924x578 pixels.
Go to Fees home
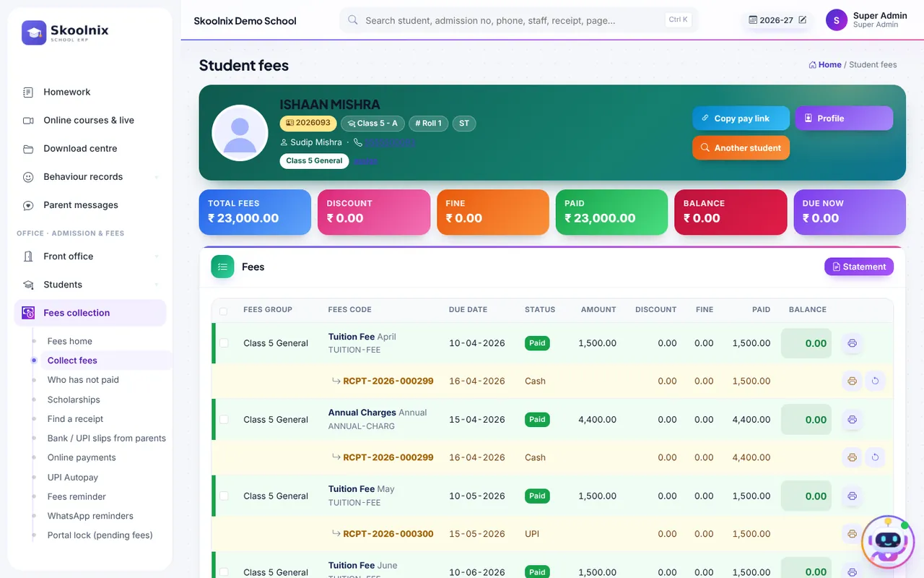(70, 341)
